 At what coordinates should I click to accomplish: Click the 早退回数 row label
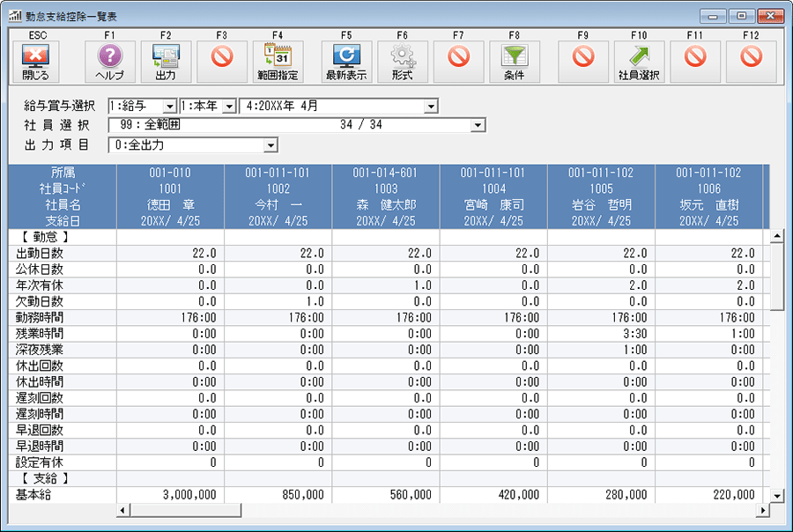pos(40,431)
